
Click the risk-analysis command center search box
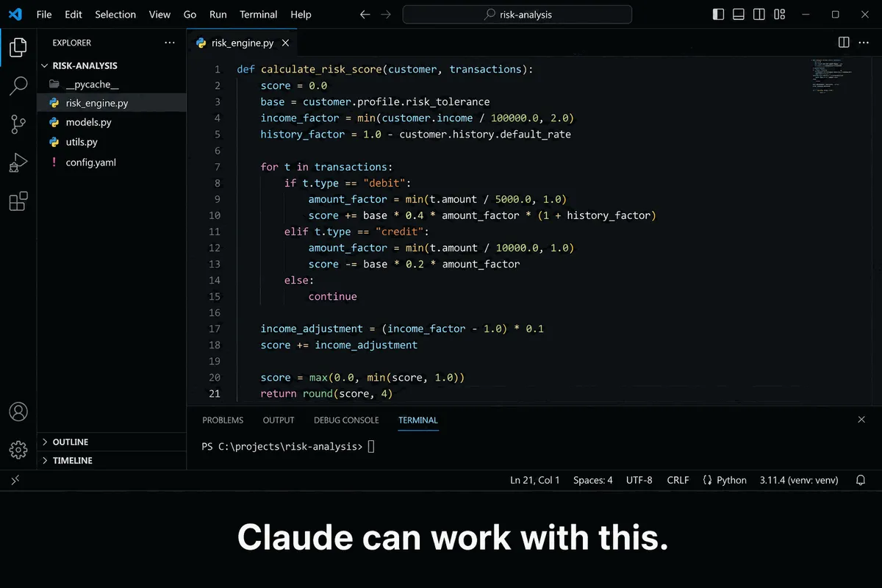pos(517,15)
